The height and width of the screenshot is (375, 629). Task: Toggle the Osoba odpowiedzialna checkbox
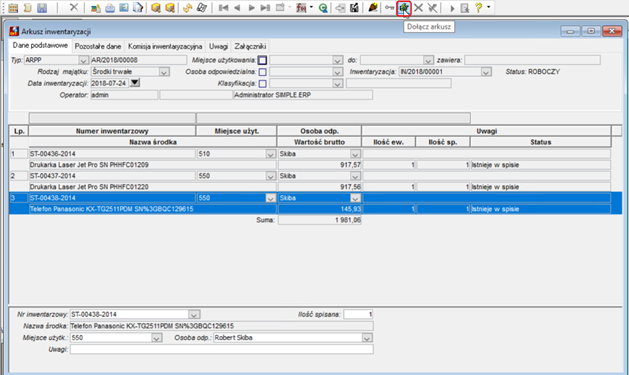262,72
